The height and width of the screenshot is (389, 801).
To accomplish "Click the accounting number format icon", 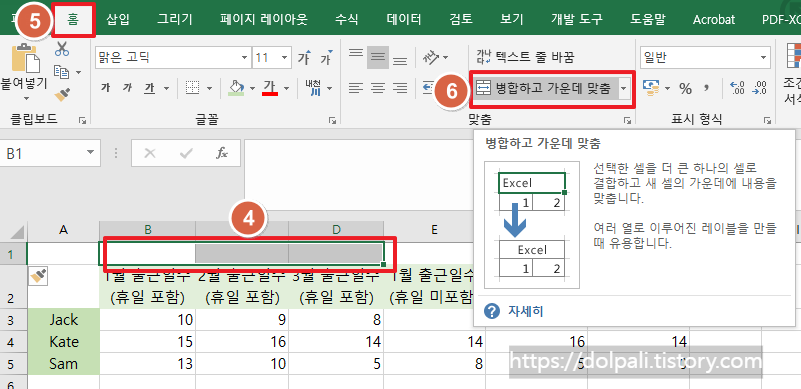I will 651,88.
